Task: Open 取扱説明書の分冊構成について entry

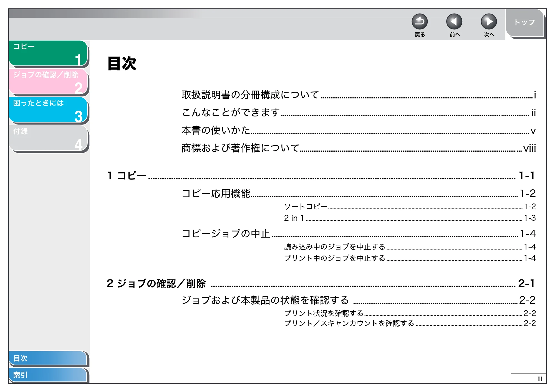Action: [x=359, y=95]
